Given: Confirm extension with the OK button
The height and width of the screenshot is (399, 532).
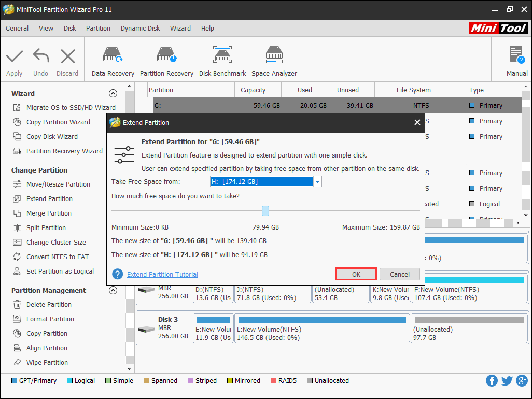Looking at the screenshot, I should point(356,274).
